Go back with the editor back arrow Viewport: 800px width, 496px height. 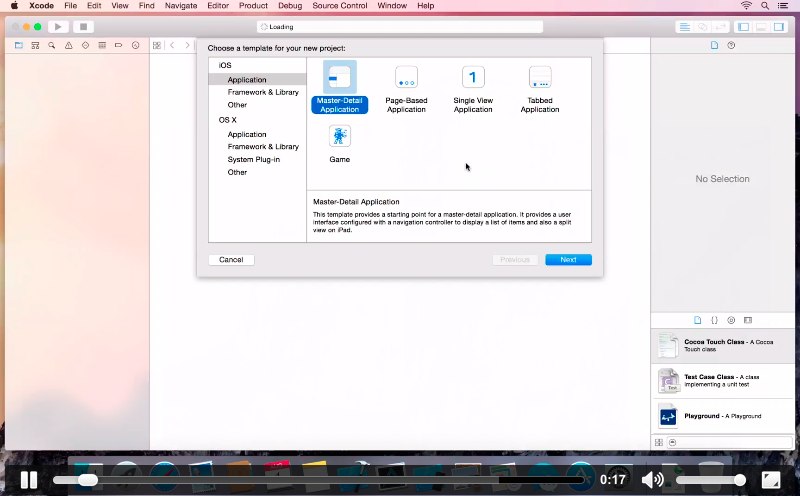172,45
